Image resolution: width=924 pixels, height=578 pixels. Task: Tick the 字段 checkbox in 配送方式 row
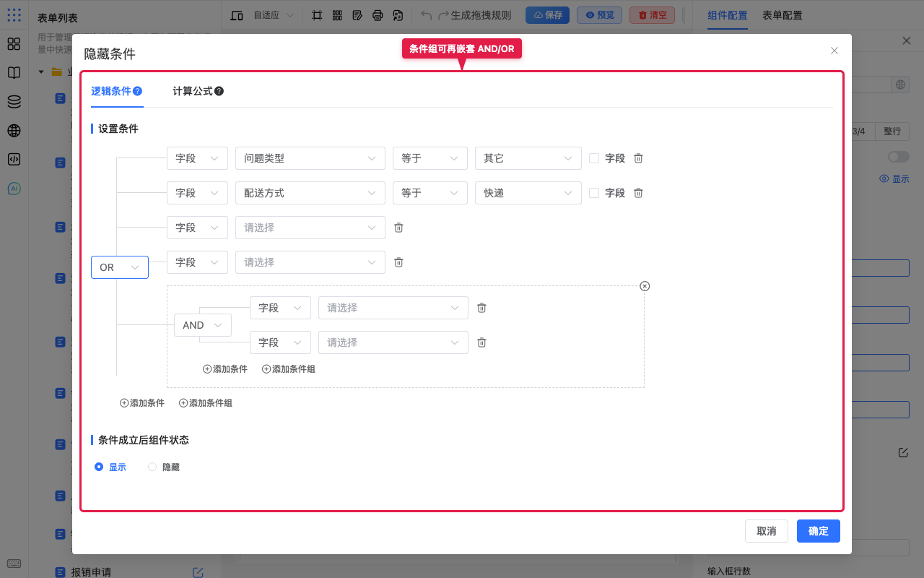click(x=594, y=193)
